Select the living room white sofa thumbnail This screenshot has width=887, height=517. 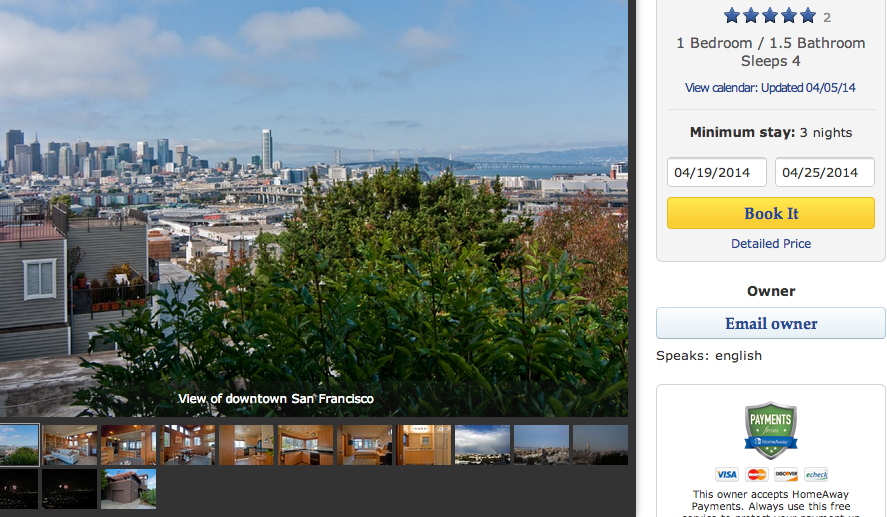pyautogui.click(x=70, y=445)
